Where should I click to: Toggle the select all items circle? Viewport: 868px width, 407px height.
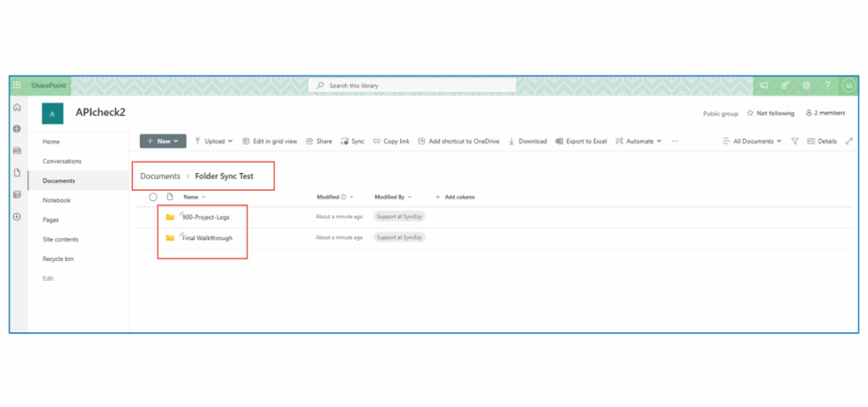pyautogui.click(x=153, y=197)
